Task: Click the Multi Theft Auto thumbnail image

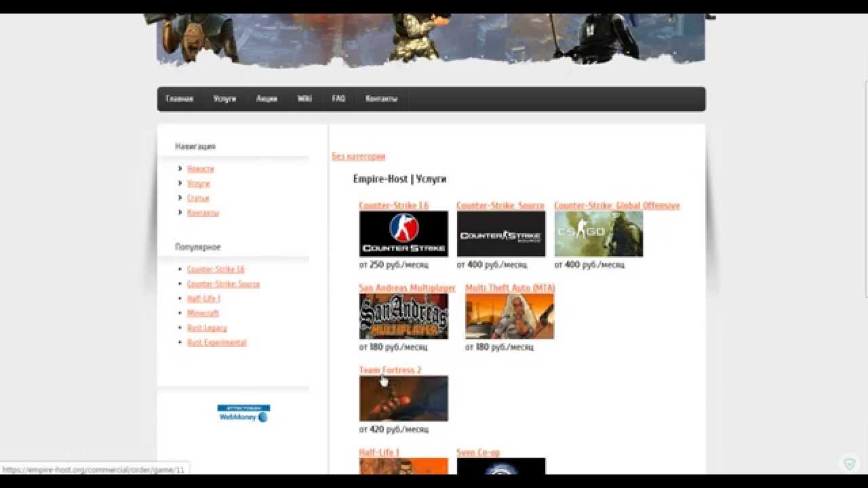Action: (x=510, y=317)
